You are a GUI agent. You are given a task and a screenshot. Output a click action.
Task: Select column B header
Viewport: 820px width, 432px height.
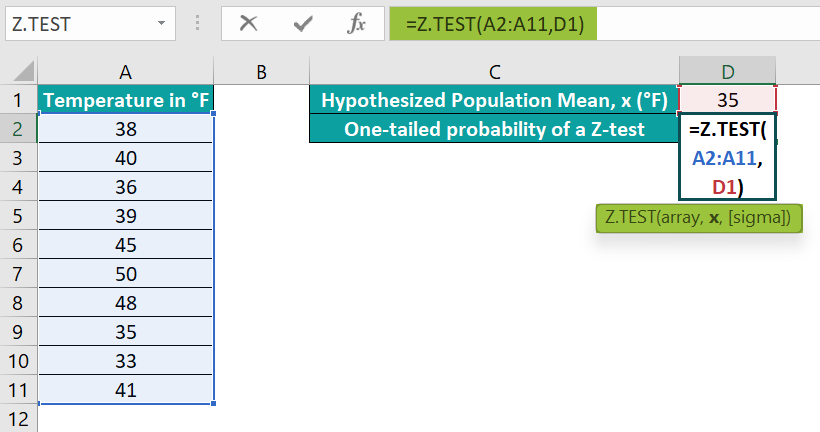pyautogui.click(x=261, y=72)
